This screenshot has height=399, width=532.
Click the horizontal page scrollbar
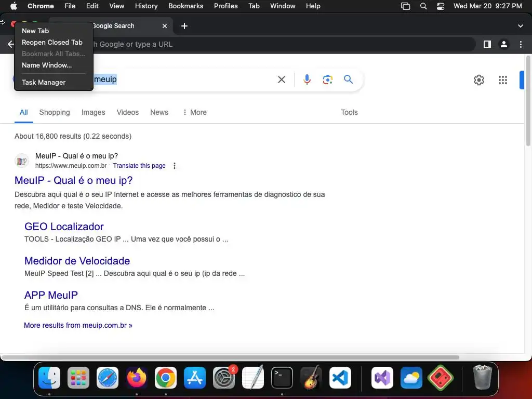tap(230, 357)
